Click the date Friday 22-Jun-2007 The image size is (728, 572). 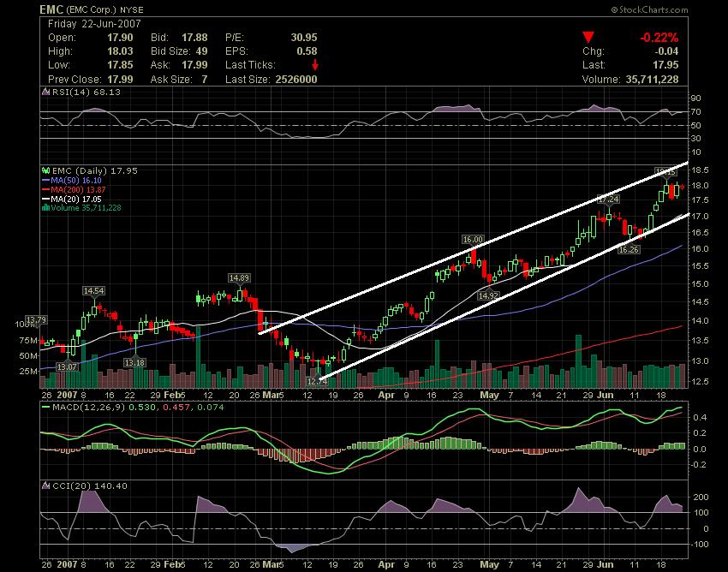coord(94,24)
